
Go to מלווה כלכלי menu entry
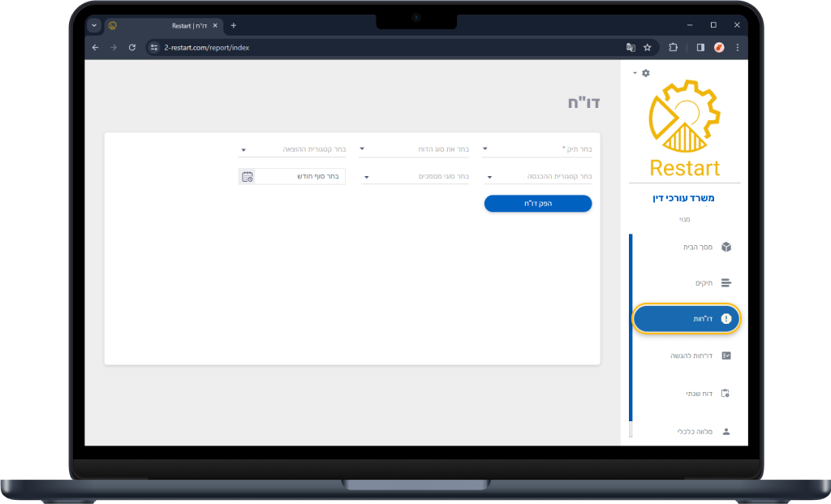pyautogui.click(x=695, y=432)
